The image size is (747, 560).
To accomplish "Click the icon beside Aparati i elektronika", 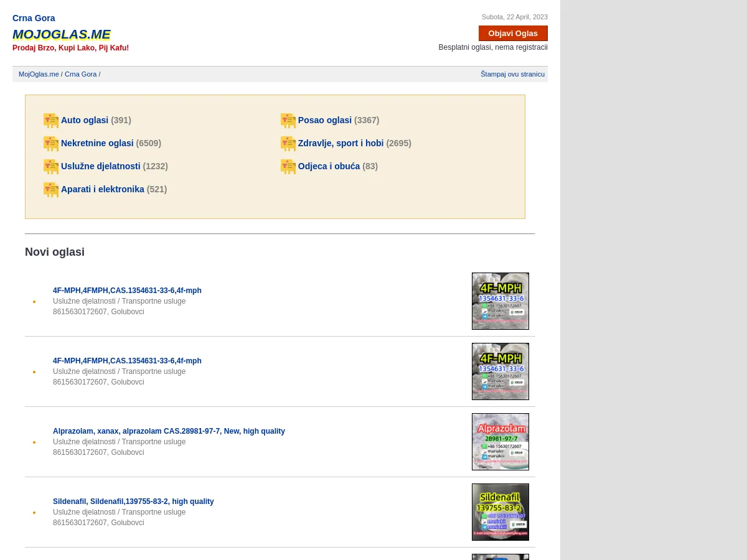I will point(51,189).
